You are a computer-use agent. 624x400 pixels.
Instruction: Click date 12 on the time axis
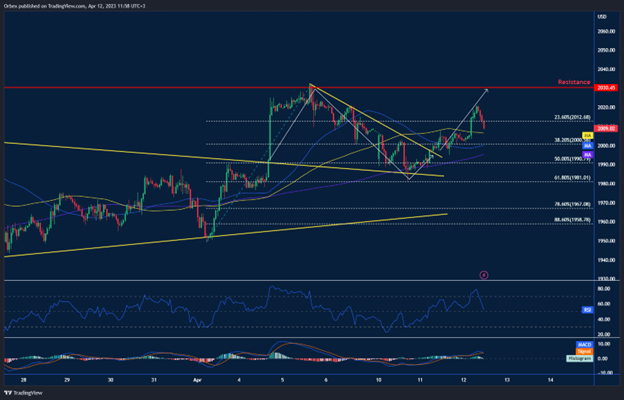(x=464, y=381)
